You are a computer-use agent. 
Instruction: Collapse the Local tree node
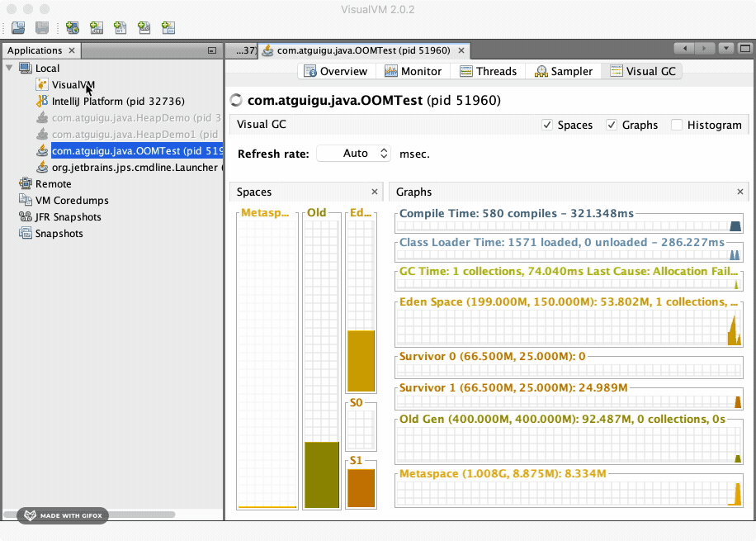pos(9,69)
